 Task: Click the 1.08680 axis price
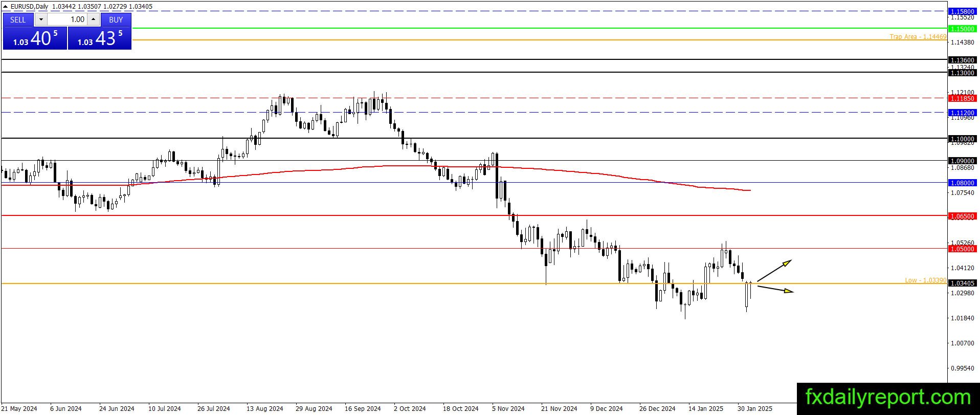click(962, 168)
